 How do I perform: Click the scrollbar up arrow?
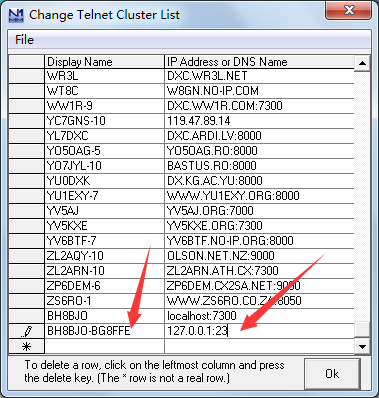pos(362,63)
